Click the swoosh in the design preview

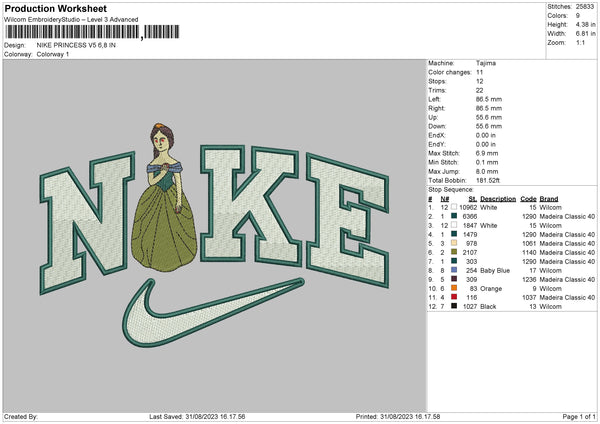click(213, 312)
